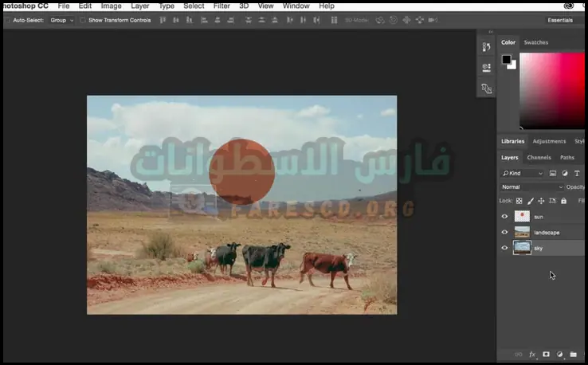Create a new adjustment layer icon
588x365 pixels.
point(559,355)
